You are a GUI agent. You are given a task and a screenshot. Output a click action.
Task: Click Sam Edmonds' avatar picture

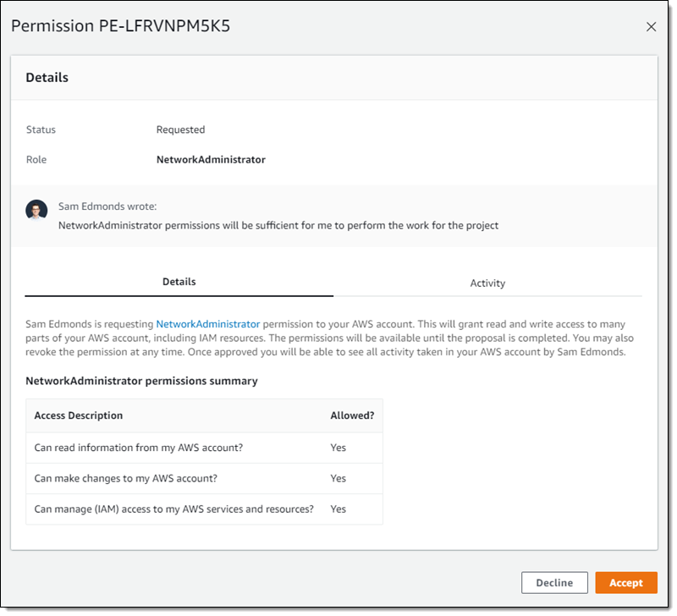(36, 210)
